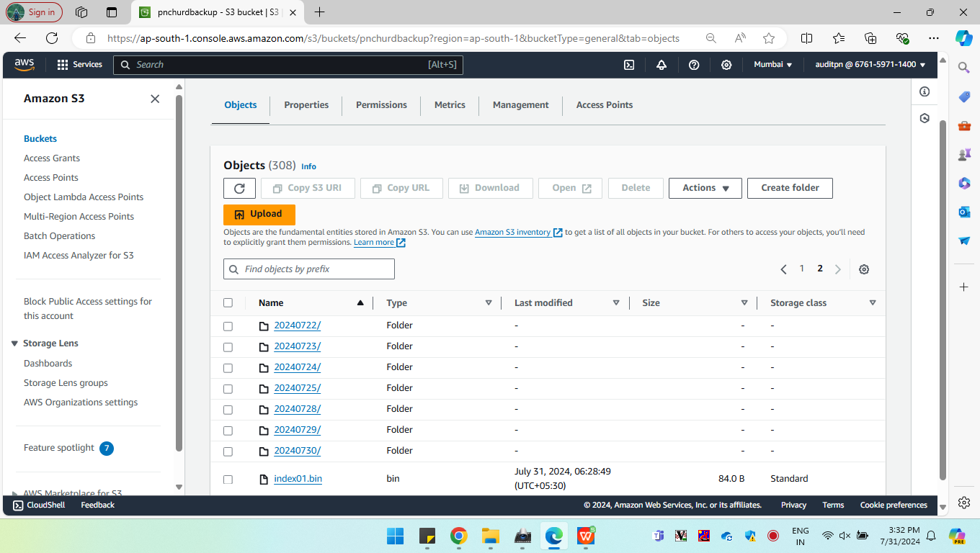Go to objects page 1
The height and width of the screenshot is (553, 980).
click(801, 269)
